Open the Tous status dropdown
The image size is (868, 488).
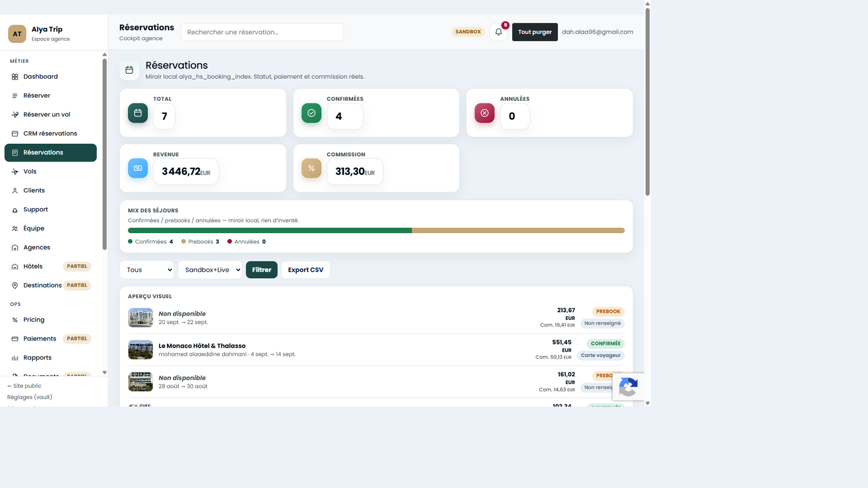pos(147,270)
